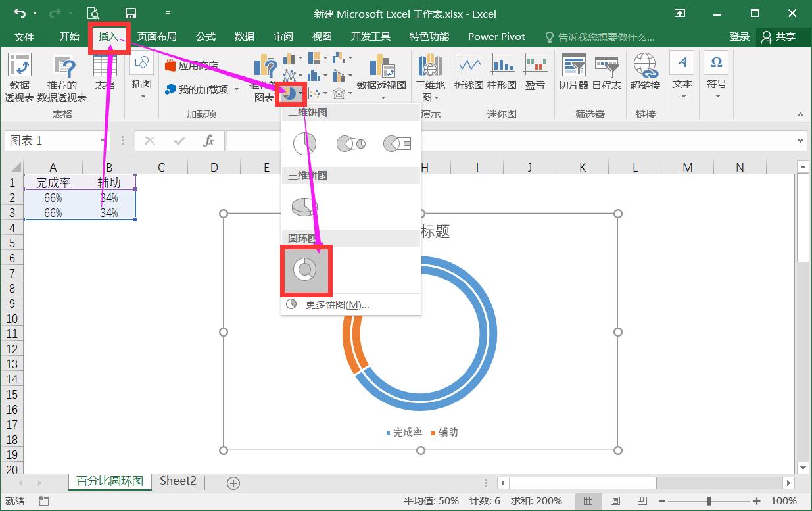The height and width of the screenshot is (511, 812).
Task: Click the 数据透视表 icon
Action: tap(19, 78)
